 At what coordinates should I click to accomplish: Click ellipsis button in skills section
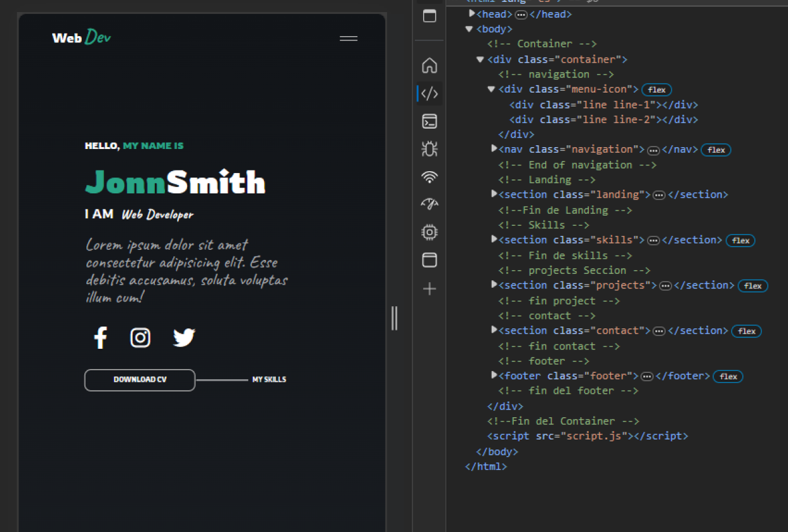click(653, 241)
